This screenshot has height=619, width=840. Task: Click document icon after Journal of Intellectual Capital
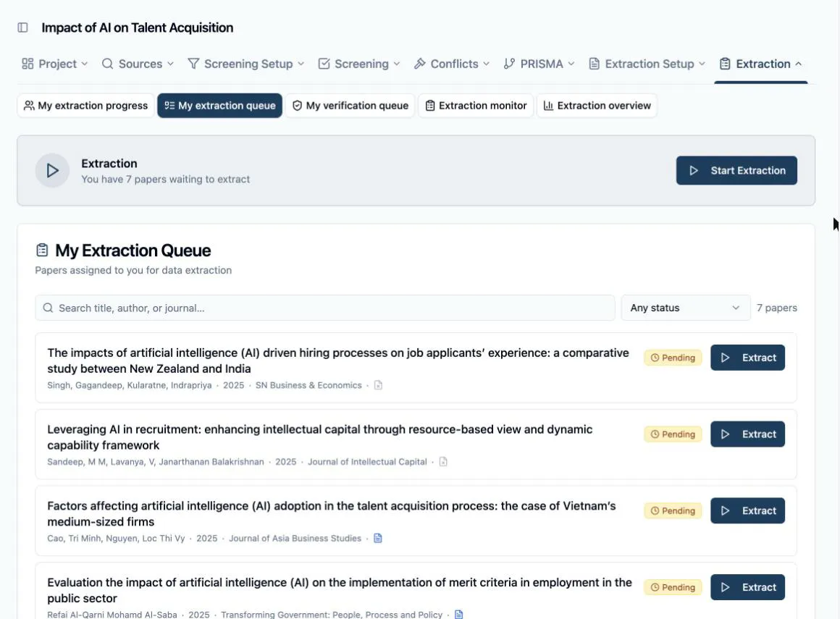coord(443,462)
